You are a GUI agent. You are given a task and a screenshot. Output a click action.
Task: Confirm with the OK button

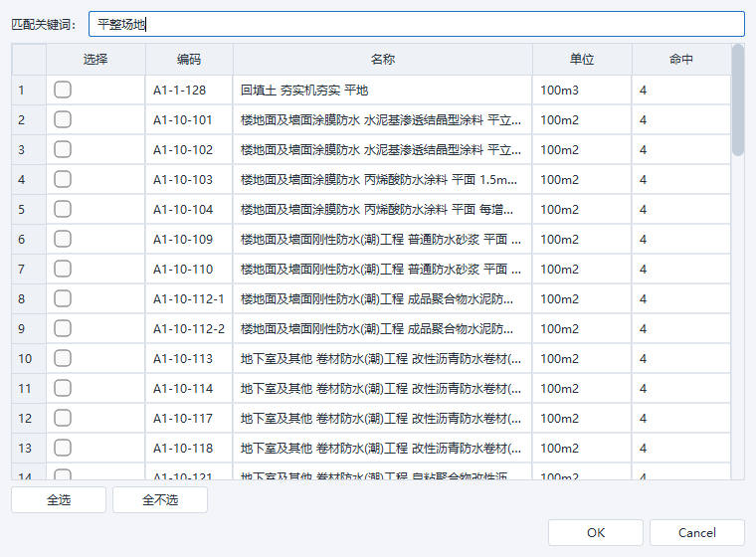tap(596, 532)
